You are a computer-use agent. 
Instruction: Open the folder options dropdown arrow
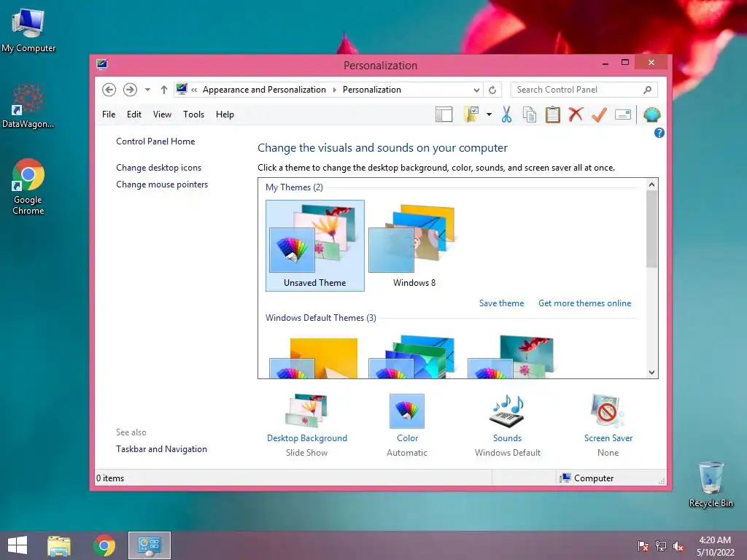pos(489,114)
